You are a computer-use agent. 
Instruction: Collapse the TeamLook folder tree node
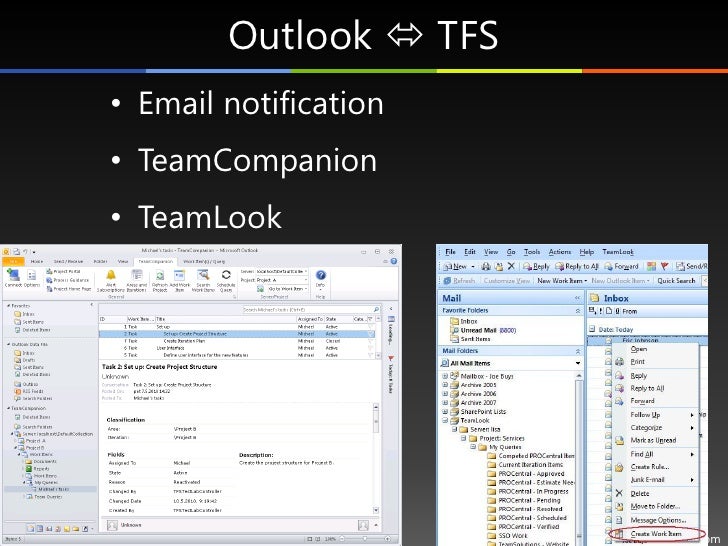pos(445,420)
